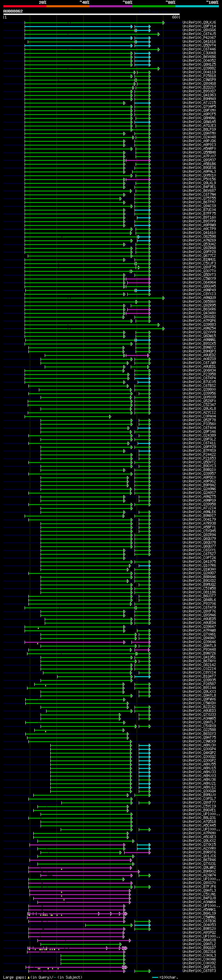Select hit label UniRef100_C0K0L3
The image size is (222, 980).
point(199,955)
